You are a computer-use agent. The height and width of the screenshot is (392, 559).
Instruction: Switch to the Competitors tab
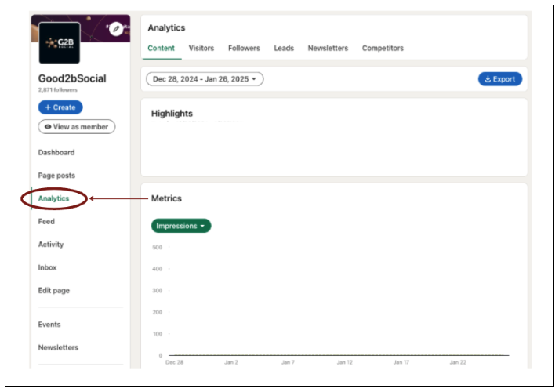tap(383, 48)
